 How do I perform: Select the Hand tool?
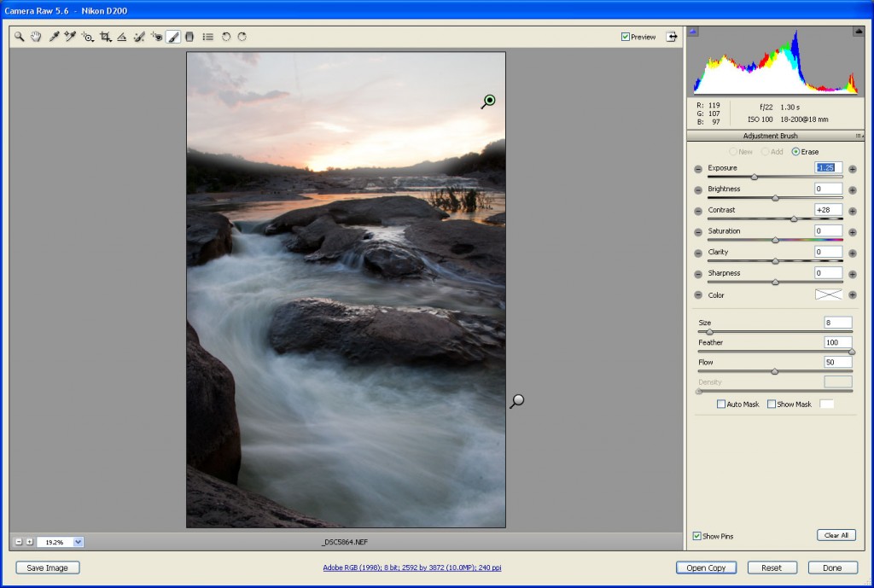click(36, 38)
